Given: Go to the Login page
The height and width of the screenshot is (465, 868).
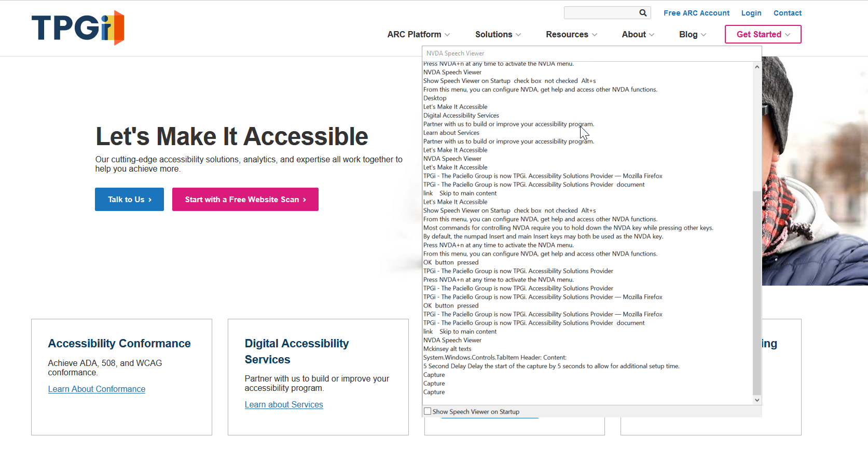Looking at the screenshot, I should tap(751, 13).
